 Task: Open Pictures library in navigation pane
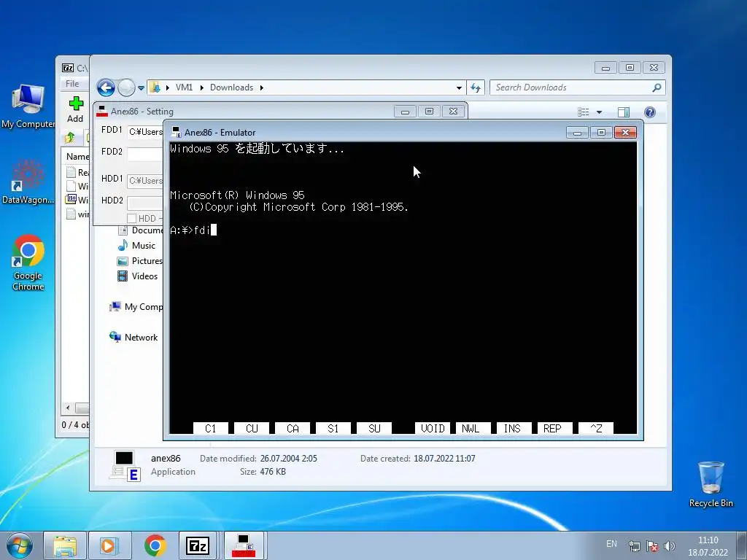coord(140,261)
